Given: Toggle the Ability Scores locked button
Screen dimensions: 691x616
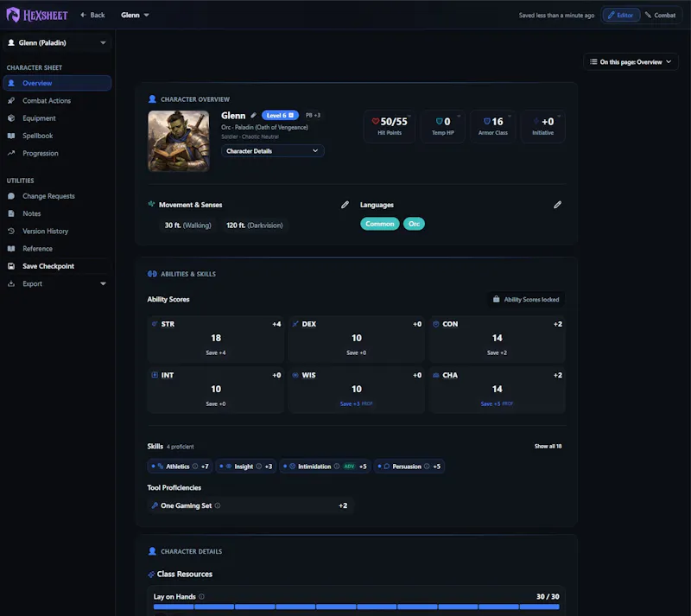Looking at the screenshot, I should coord(526,300).
